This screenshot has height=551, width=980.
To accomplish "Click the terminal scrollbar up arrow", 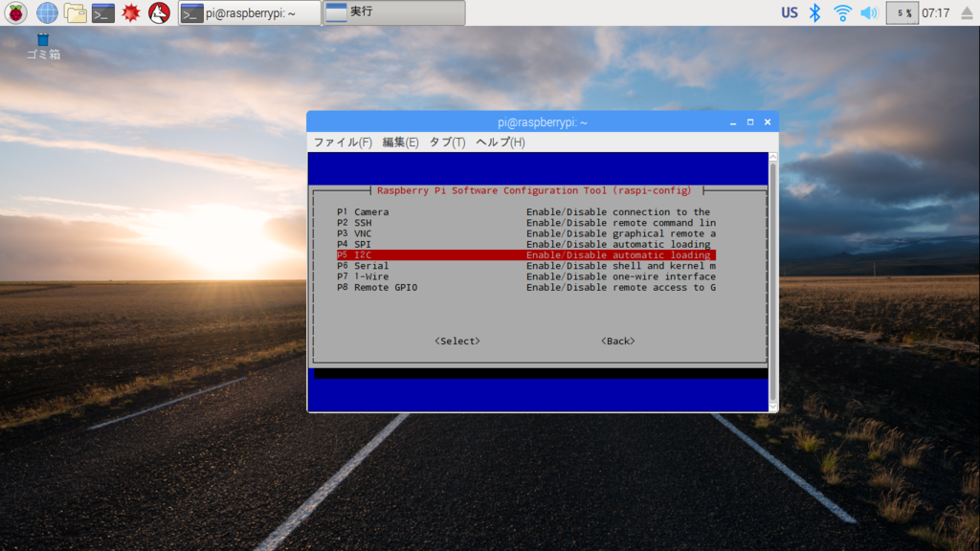I will tap(773, 157).
